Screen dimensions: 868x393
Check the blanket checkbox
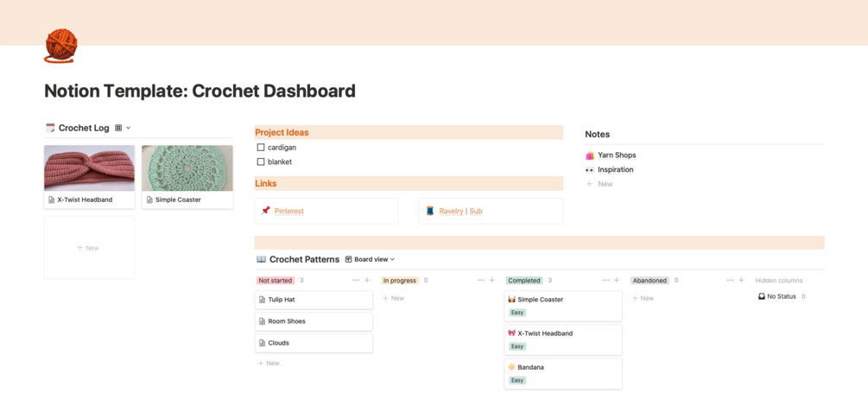261,162
